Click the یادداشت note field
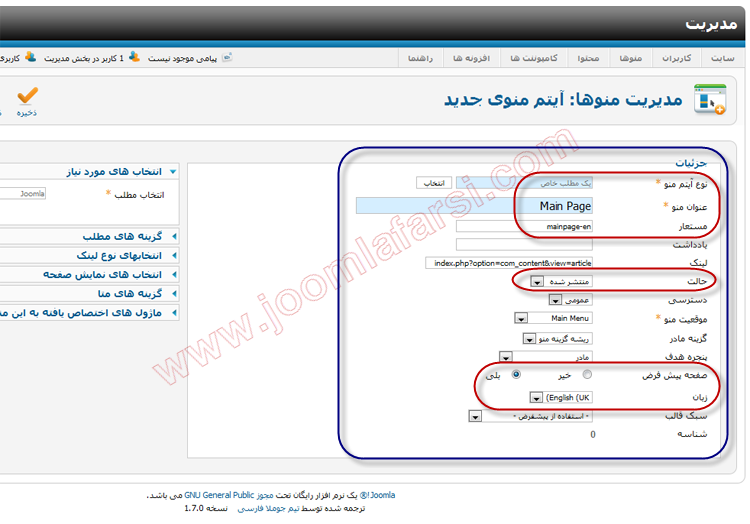Viewport: 750px width, 524px height. click(x=524, y=244)
